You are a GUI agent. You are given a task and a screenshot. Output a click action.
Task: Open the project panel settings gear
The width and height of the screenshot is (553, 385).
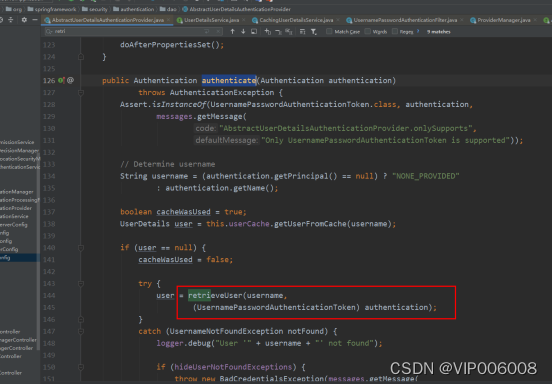[24, 20]
